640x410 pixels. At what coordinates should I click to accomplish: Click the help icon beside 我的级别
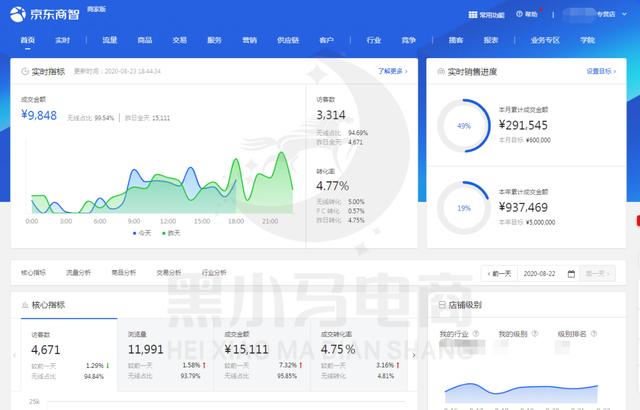click(535, 334)
